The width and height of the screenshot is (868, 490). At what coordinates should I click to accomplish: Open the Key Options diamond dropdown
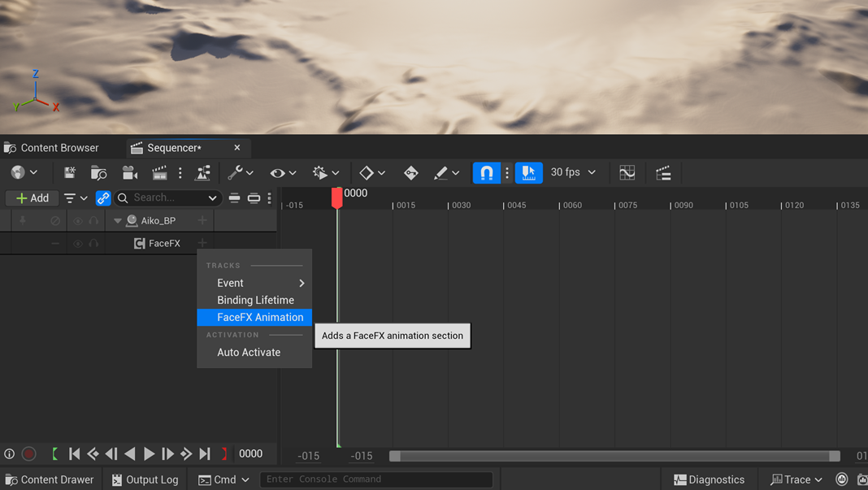[372, 173]
